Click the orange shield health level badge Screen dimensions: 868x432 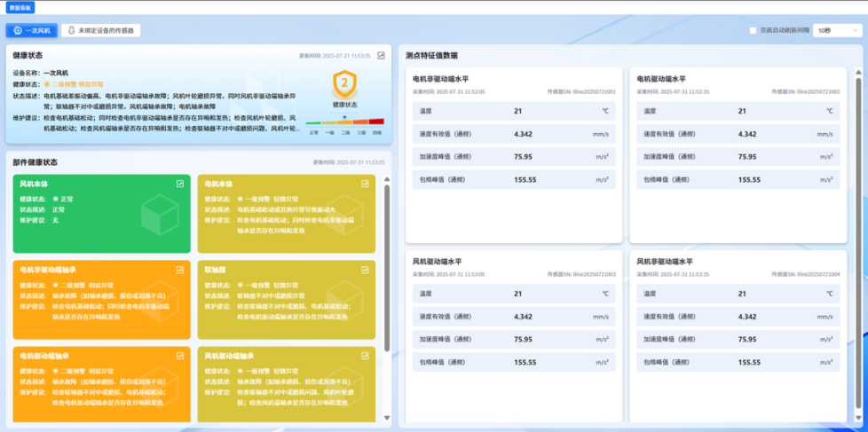(344, 84)
